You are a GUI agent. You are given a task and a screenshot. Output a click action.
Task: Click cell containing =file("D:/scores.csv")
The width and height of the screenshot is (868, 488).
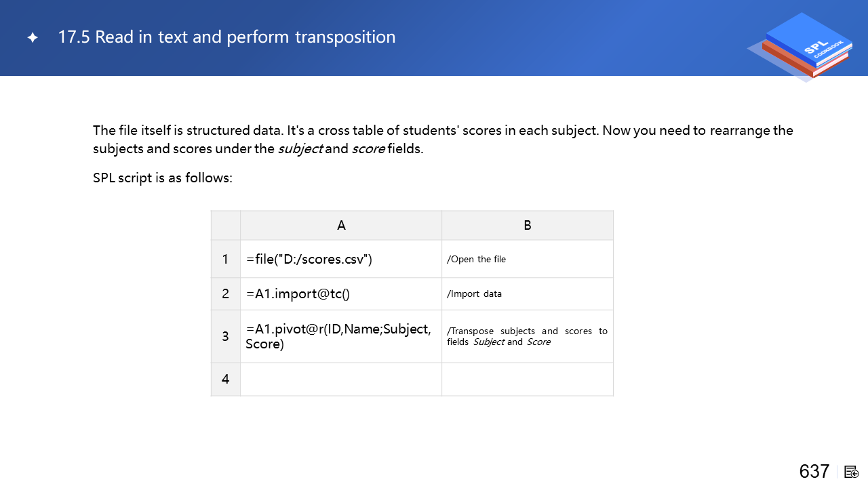pyautogui.click(x=341, y=259)
